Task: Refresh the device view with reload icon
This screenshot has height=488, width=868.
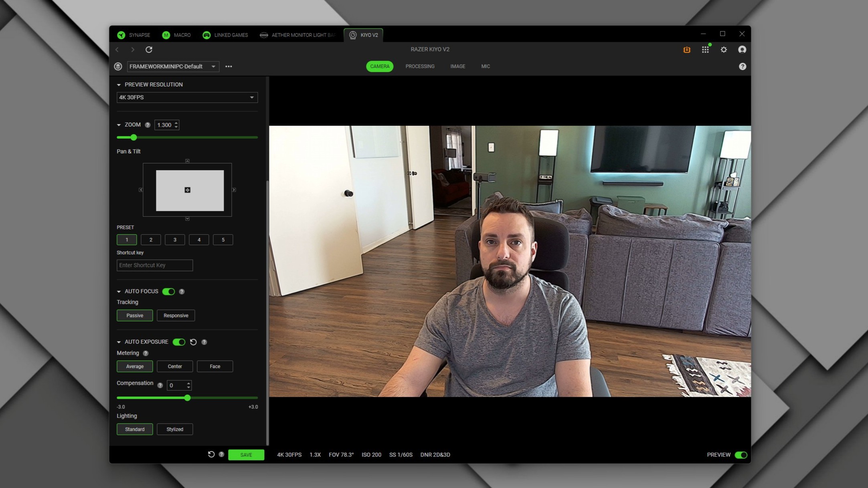Action: click(149, 50)
